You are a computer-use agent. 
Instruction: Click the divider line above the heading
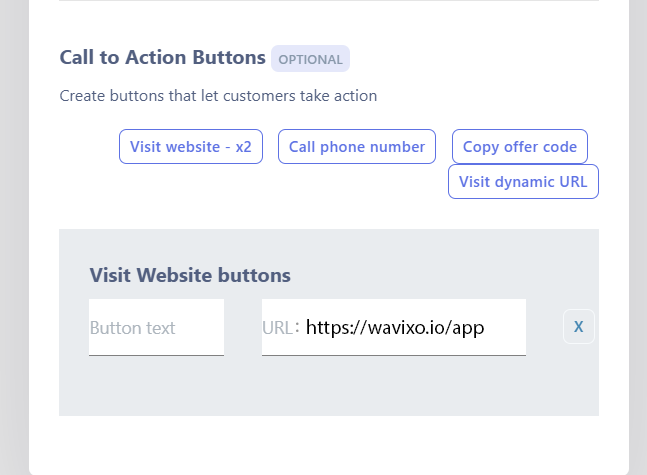328,1
